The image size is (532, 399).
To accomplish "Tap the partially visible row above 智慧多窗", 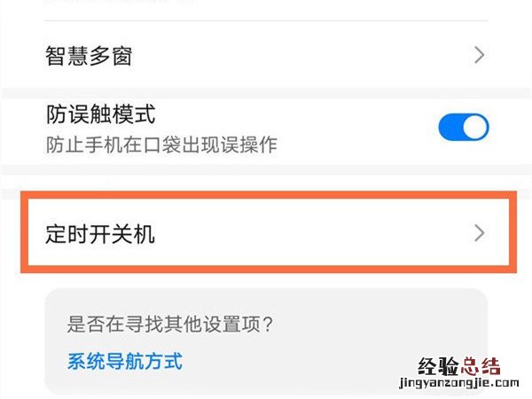I will [266, 9].
